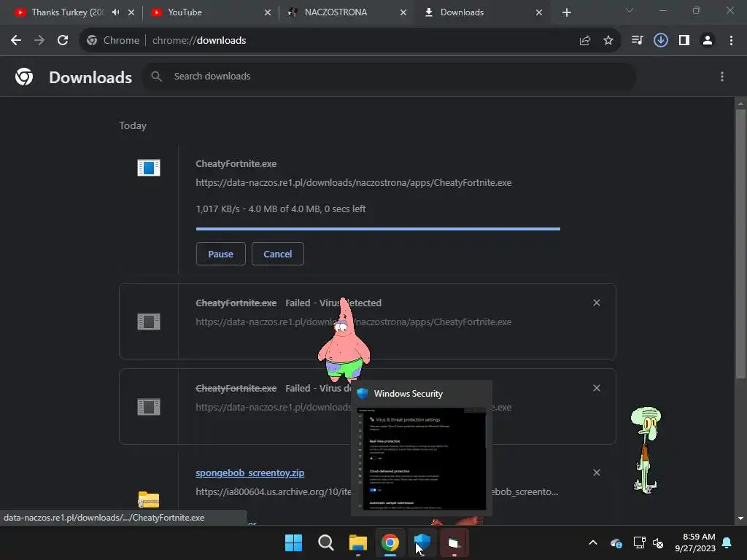The height and width of the screenshot is (560, 747).
Task: Click the archive.org source URL
Action: pos(274,492)
